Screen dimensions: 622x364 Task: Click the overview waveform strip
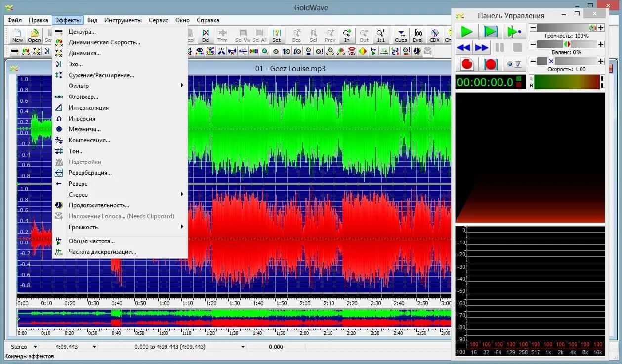coord(234,318)
